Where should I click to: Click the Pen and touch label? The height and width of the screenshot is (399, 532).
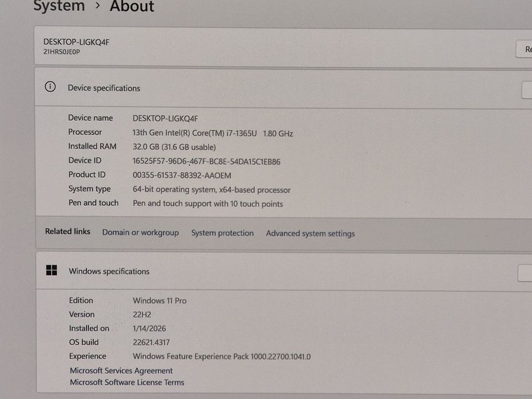click(94, 203)
